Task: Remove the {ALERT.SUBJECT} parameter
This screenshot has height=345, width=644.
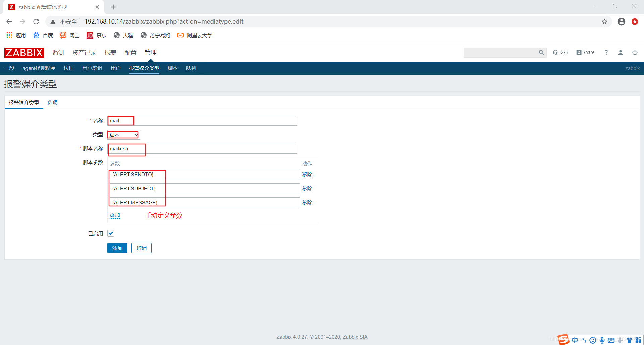Action: (x=307, y=189)
